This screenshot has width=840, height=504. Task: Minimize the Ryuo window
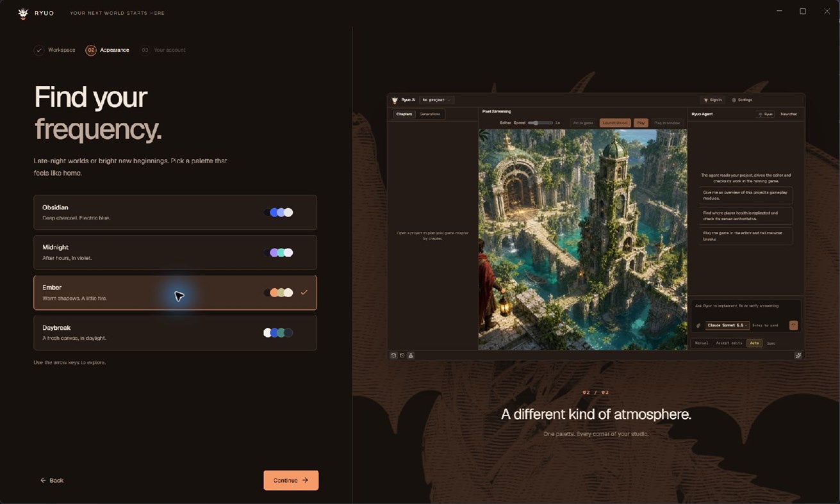[x=779, y=12]
